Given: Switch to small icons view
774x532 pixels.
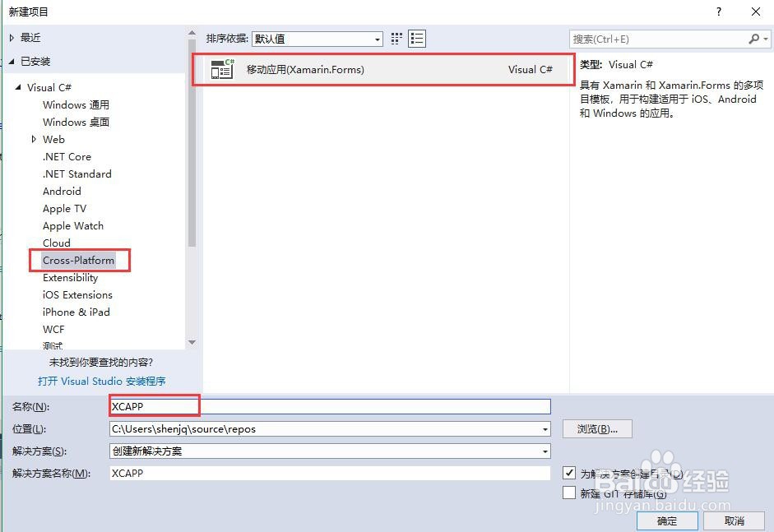Looking at the screenshot, I should pyautogui.click(x=396, y=39).
